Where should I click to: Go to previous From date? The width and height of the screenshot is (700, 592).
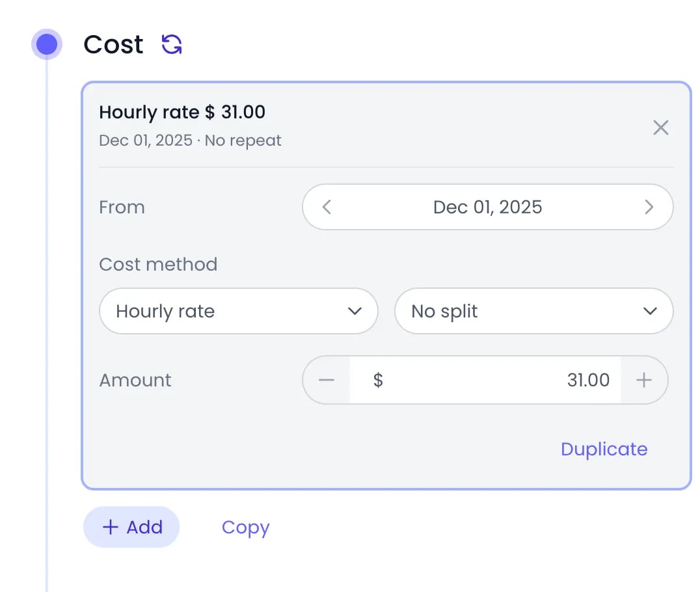coord(327,207)
